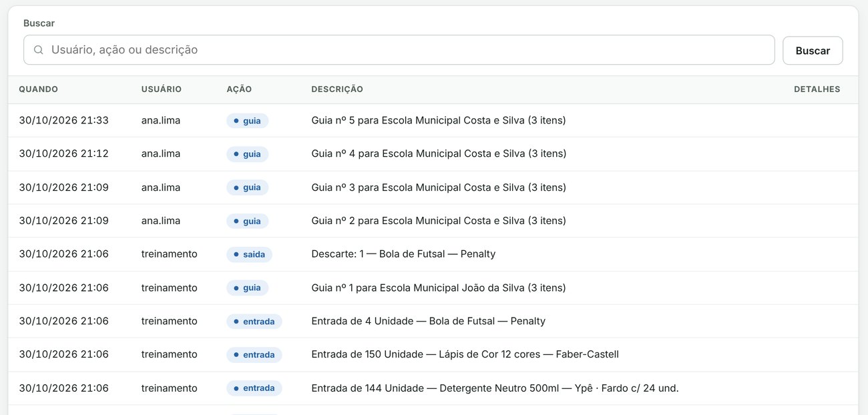Image resolution: width=868 pixels, height=415 pixels.
Task: Click the entrada badge in the Bola de Futsal row
Action: pyautogui.click(x=254, y=321)
